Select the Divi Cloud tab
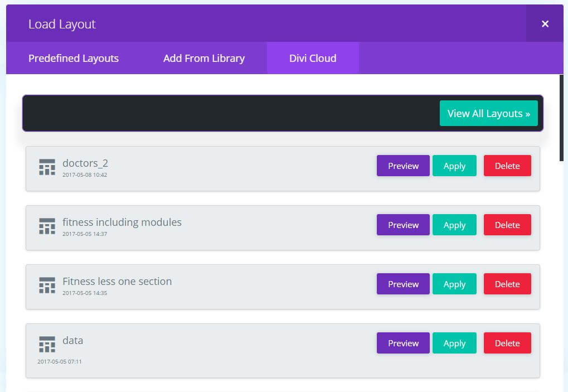Screen dimensions: 568x392 [x=313, y=58]
